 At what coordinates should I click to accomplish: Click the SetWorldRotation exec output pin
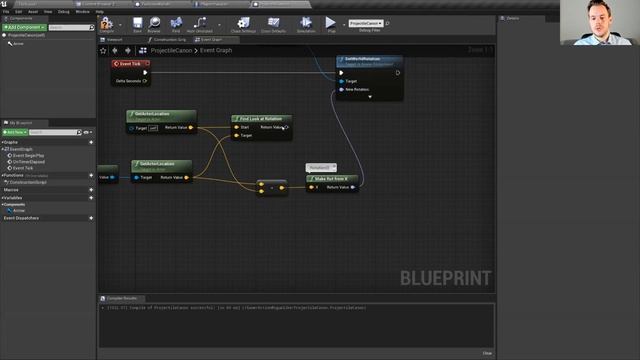(x=398, y=73)
